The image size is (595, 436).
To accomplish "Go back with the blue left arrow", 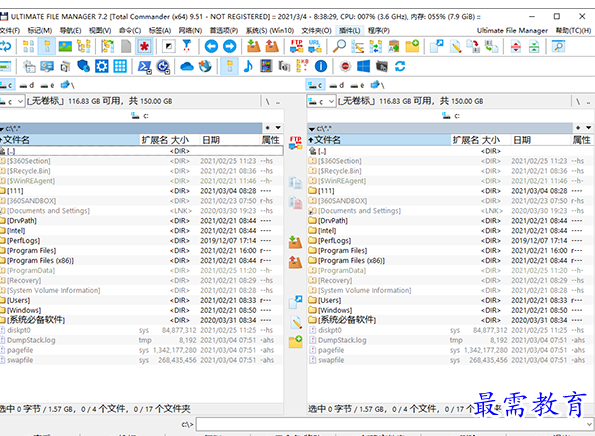I will pyautogui.click(x=211, y=46).
